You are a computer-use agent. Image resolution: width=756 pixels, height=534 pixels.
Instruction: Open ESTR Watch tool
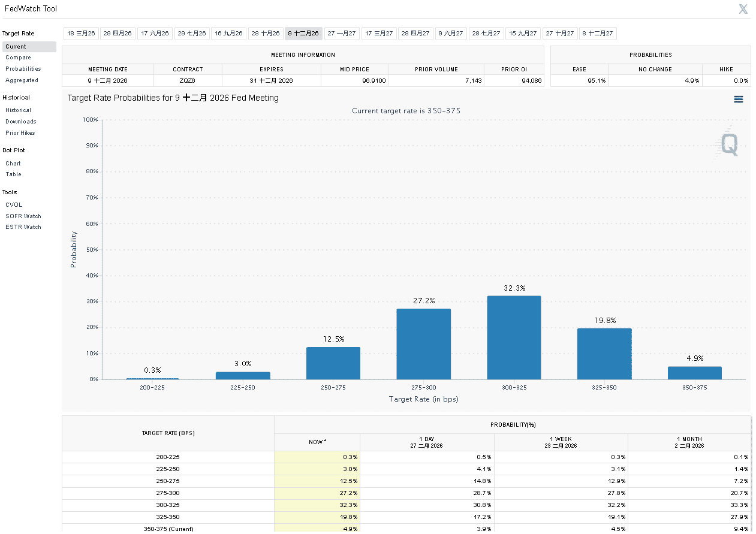pos(23,227)
